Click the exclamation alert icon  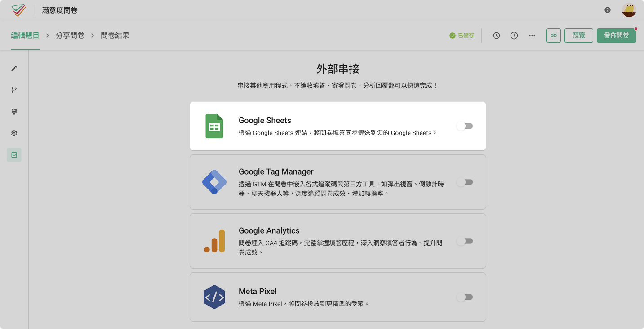click(x=514, y=36)
